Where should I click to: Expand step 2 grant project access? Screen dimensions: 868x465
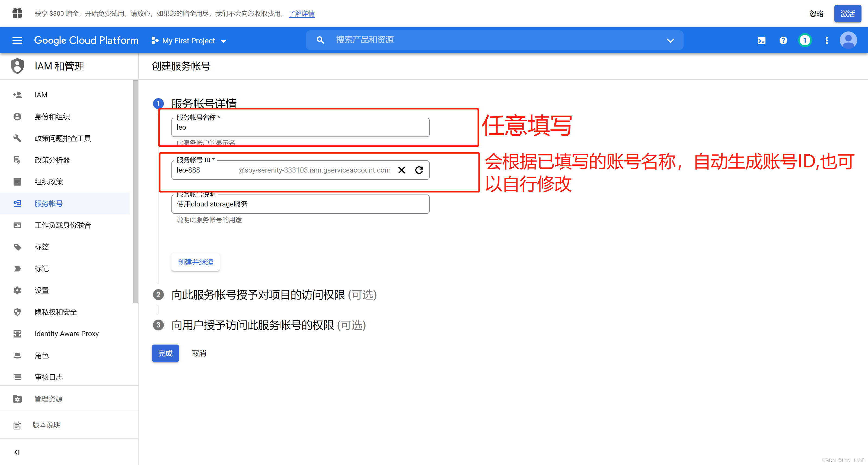258,295
